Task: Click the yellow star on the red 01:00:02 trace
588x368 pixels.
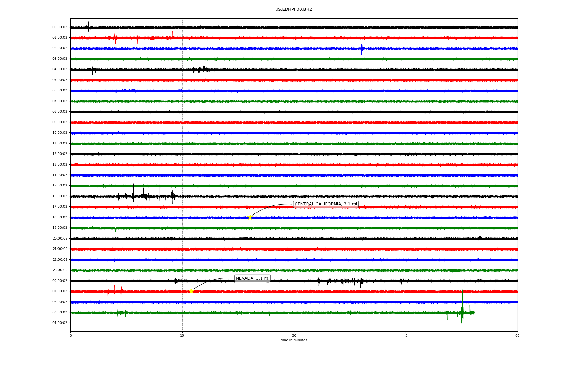Action: click(191, 291)
